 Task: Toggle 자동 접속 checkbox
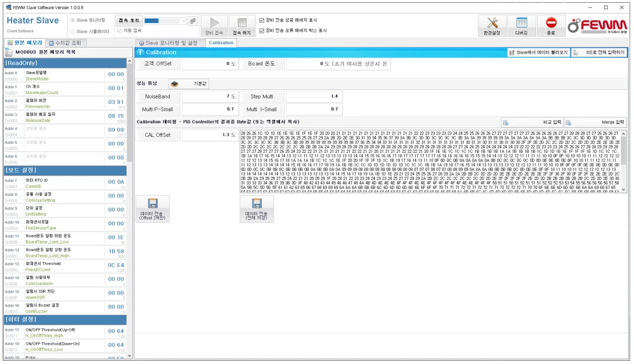[x=119, y=31]
